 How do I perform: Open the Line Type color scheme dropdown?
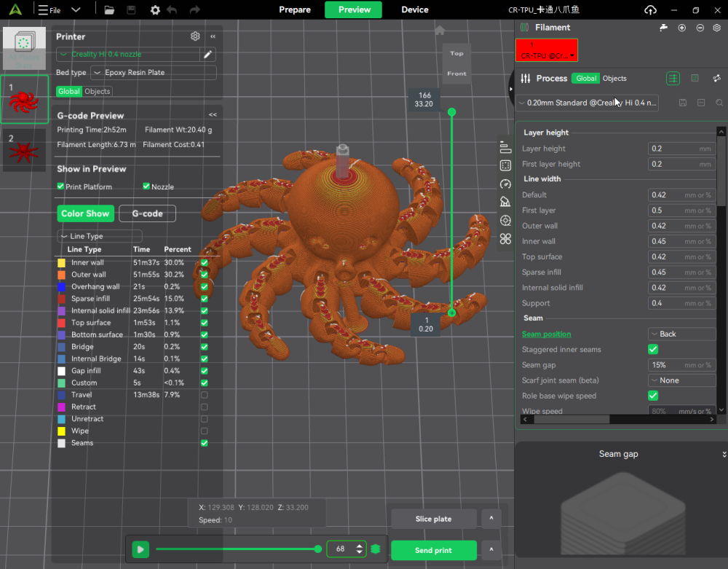[x=100, y=236]
